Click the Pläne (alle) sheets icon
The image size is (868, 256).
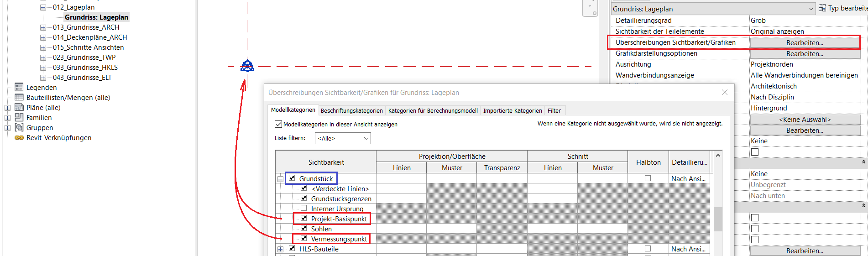pyautogui.click(x=19, y=107)
